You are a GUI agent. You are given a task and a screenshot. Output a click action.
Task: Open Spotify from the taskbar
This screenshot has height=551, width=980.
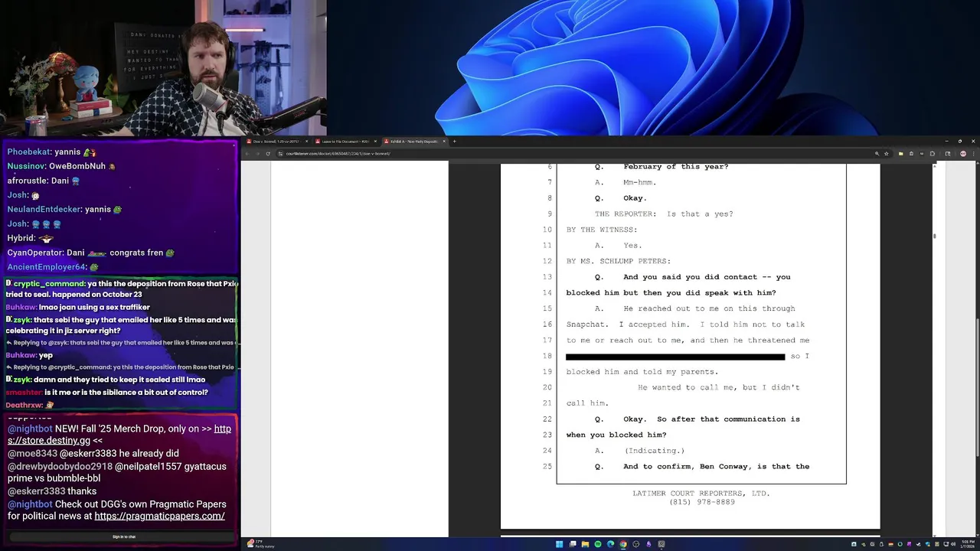(x=598, y=544)
